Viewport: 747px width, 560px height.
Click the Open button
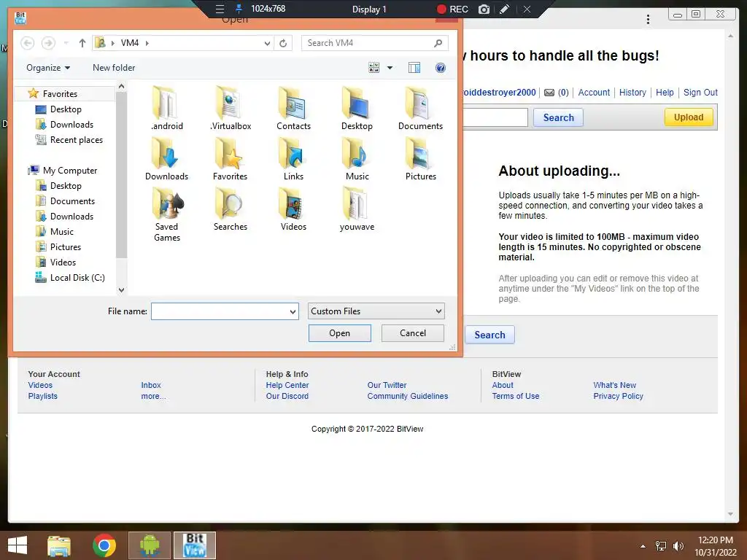pos(340,333)
